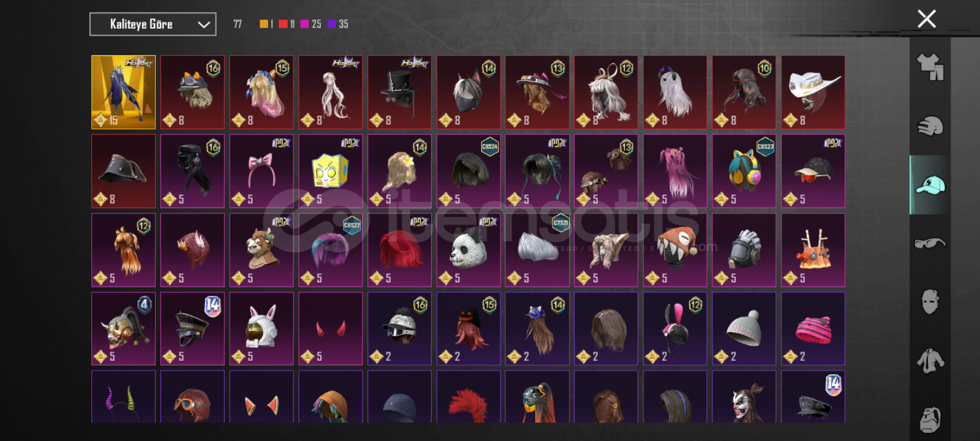Pick the panda head headwear

pyautogui.click(x=469, y=250)
